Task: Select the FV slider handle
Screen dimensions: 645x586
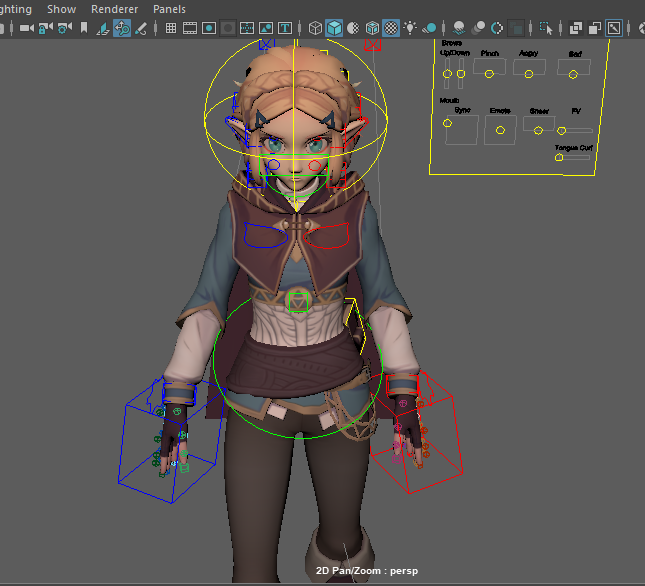Action: click(561, 131)
